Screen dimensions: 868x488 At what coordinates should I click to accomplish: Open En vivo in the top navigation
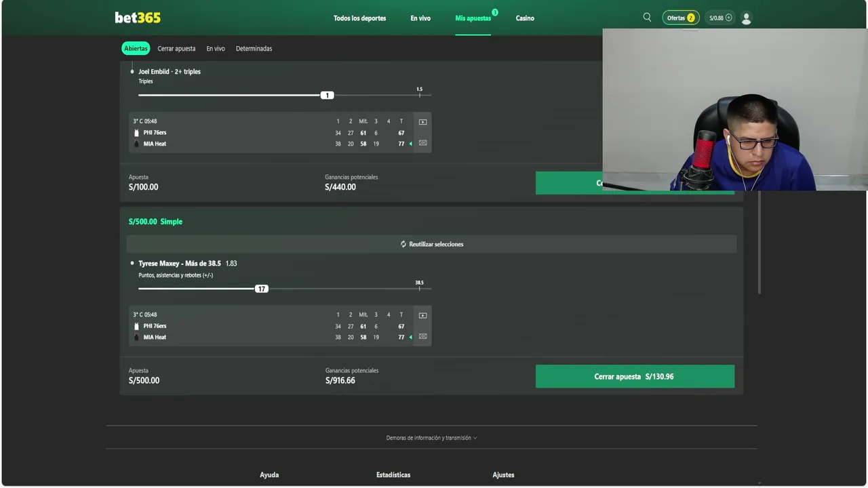coord(420,18)
